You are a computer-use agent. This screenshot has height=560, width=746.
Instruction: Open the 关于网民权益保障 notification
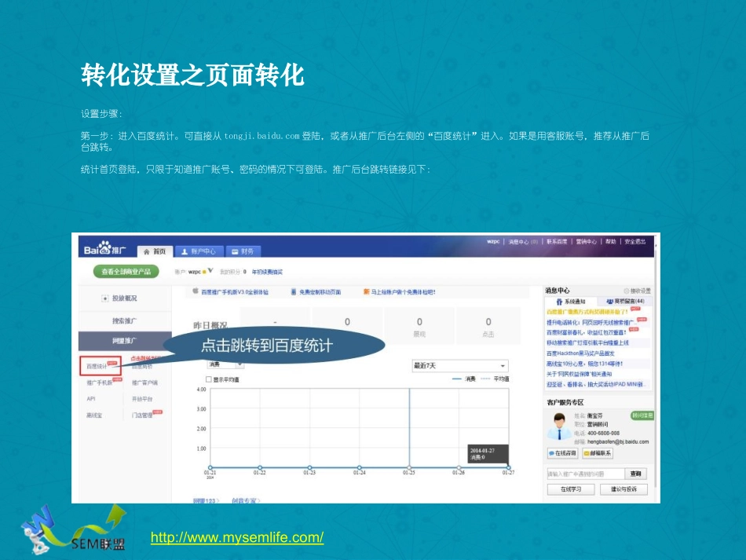coord(579,375)
